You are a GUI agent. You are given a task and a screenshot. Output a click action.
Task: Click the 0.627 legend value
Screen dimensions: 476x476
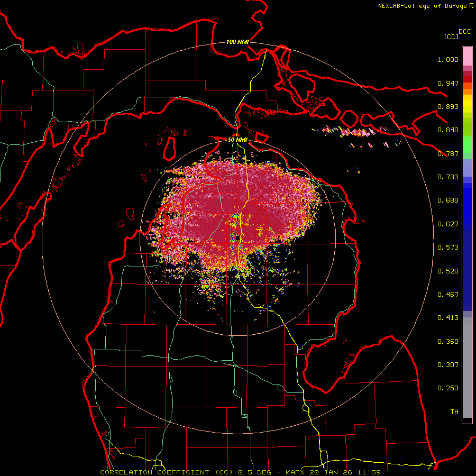pyautogui.click(x=448, y=224)
